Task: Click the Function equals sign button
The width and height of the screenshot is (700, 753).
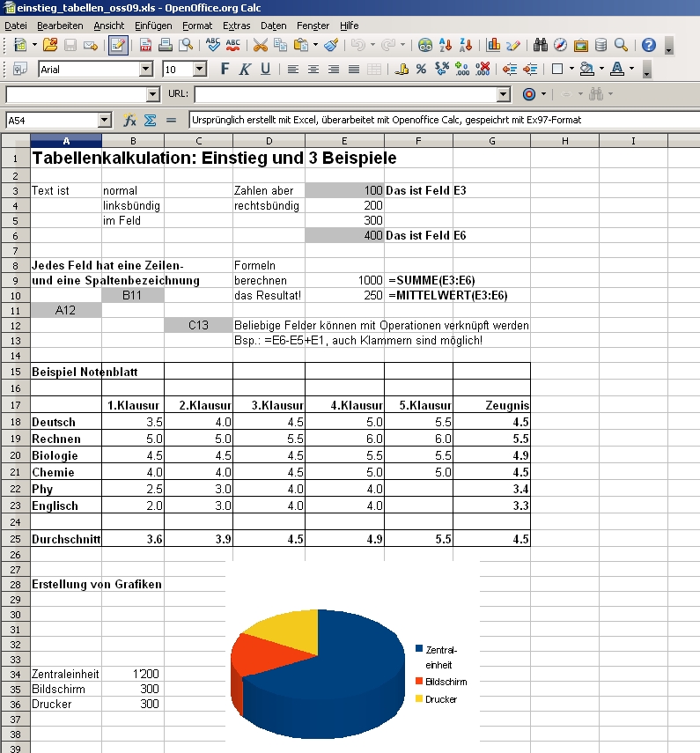Action: (x=171, y=120)
